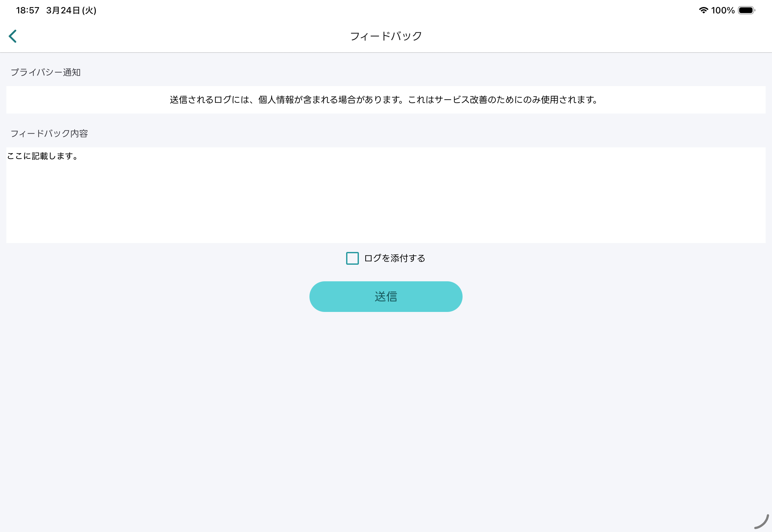Viewport: 772px width, 532px height.
Task: Go back using the teal chevron arrow
Action: (x=13, y=36)
